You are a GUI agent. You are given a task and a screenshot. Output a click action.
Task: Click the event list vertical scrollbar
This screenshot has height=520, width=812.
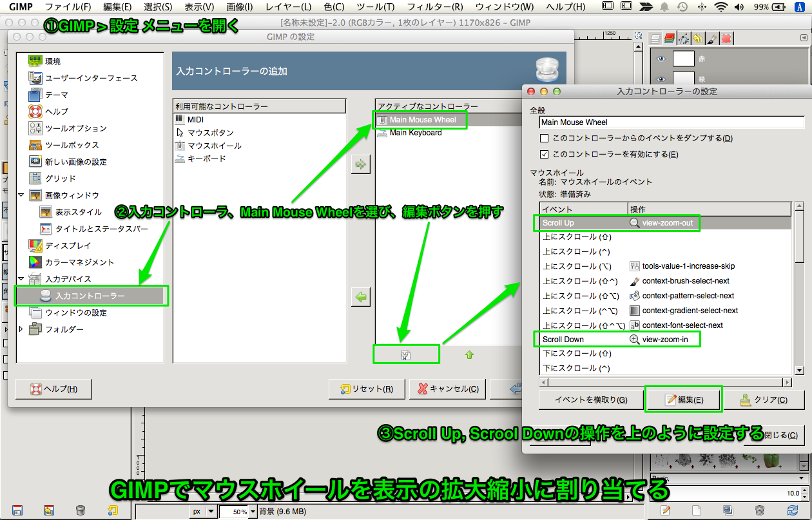click(x=800, y=289)
